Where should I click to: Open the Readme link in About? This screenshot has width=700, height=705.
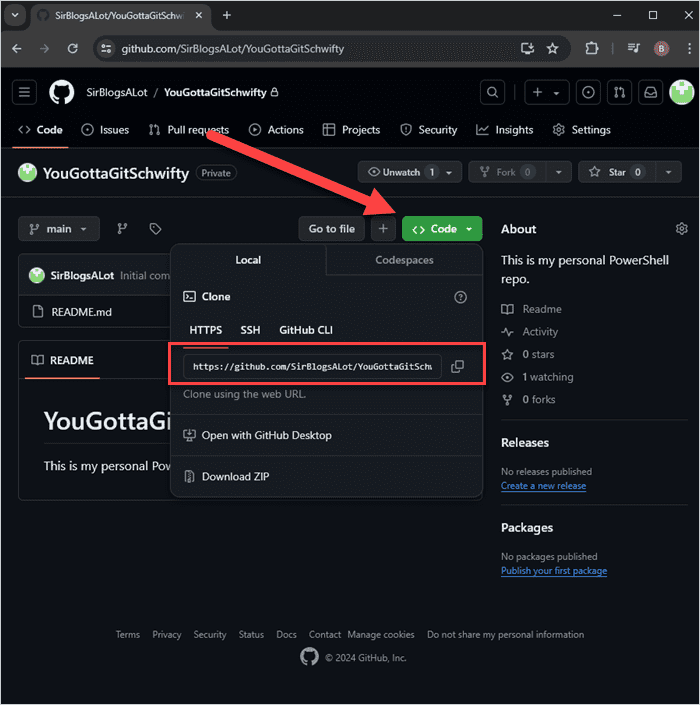coord(542,309)
